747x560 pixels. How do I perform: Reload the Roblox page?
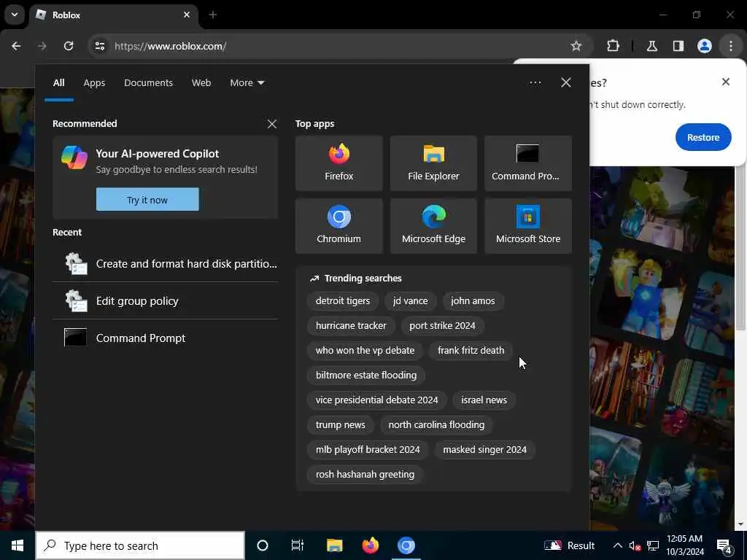(x=69, y=46)
